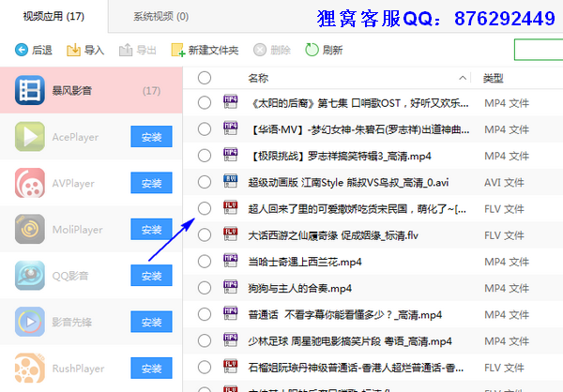This screenshot has width=563, height=392.
Task: Click the 新建文件夹 toolbar label
Action: (x=213, y=50)
